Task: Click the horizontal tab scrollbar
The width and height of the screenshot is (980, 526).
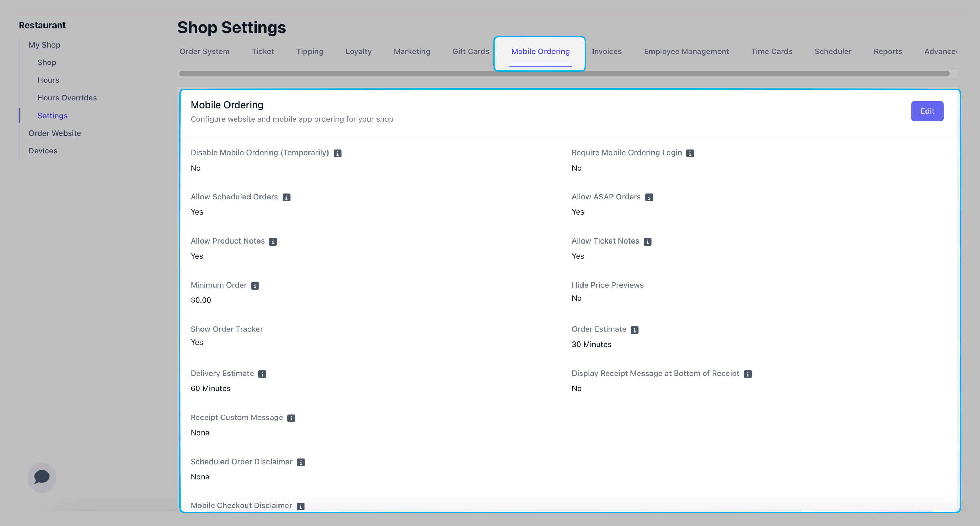Action: point(564,73)
